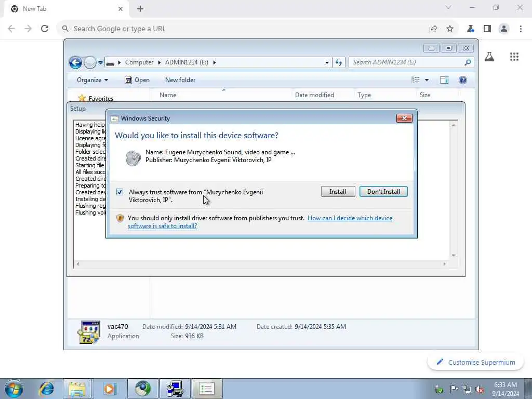Click the vac470 application icon in details pane
This screenshot has height=399, width=532.
(88, 332)
